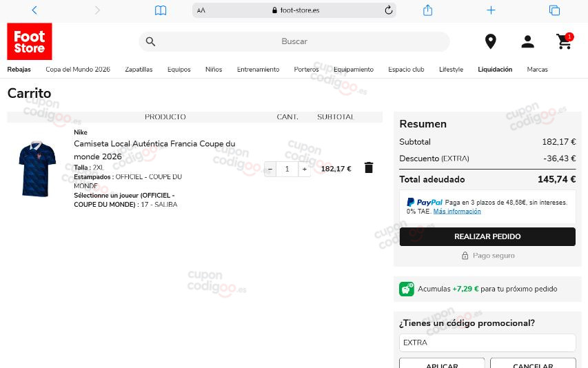Open the Marcas menu
Screen dimensions: 588x368
pyautogui.click(x=538, y=70)
